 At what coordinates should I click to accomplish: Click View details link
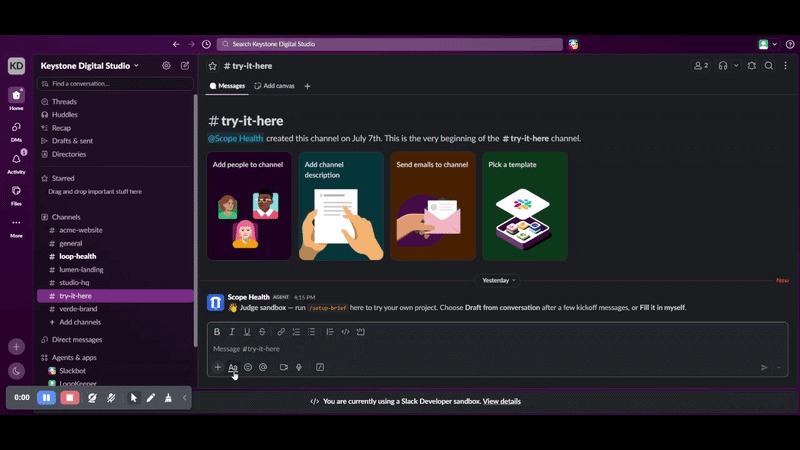[502, 401]
